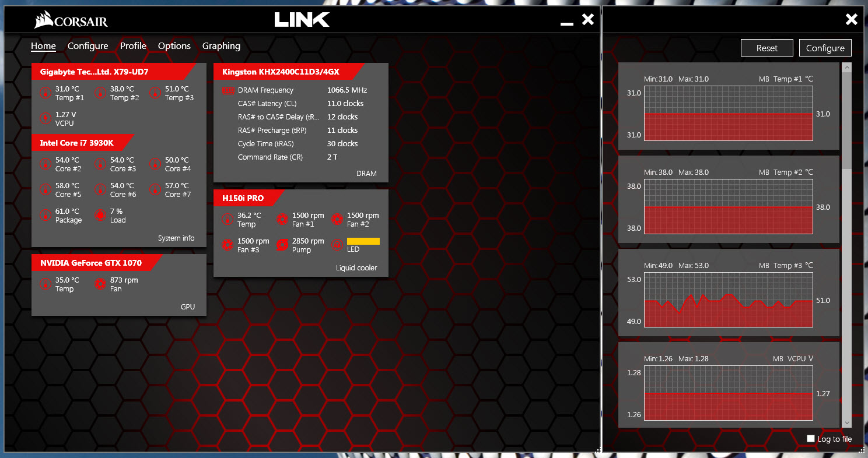This screenshot has width=868, height=458.
Task: Click the GTX 1070 Temp icon
Action: pos(45,284)
